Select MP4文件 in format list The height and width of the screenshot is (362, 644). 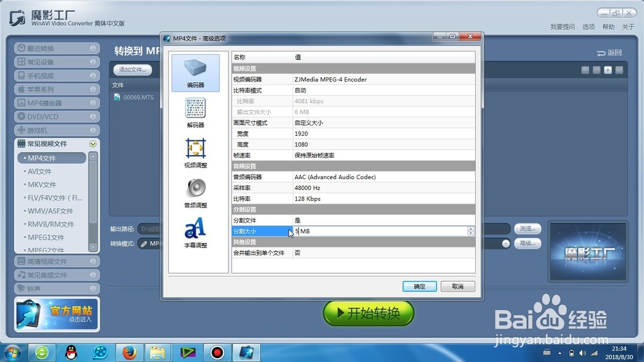(x=52, y=158)
